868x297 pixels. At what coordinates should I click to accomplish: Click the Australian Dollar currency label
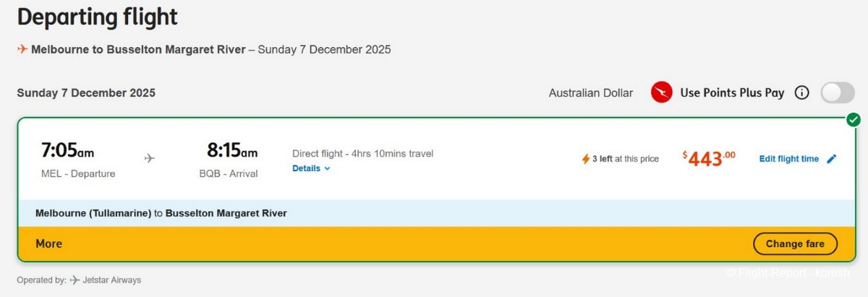coord(590,92)
